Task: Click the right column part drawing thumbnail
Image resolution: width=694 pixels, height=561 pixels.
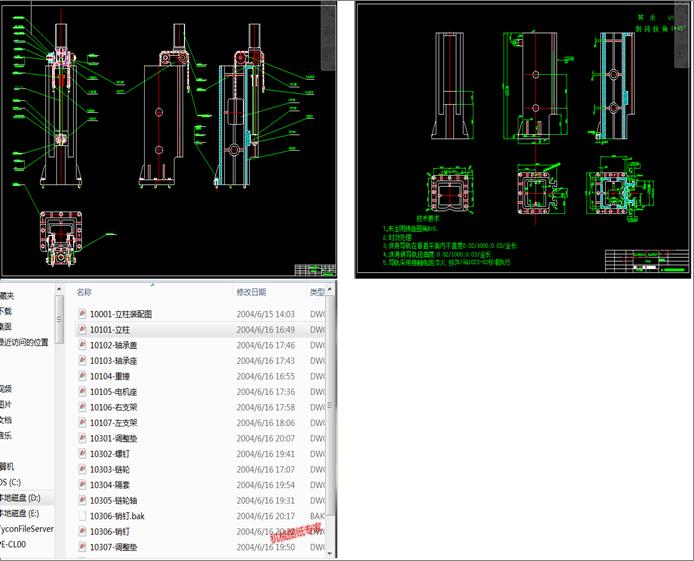Action: [524, 139]
